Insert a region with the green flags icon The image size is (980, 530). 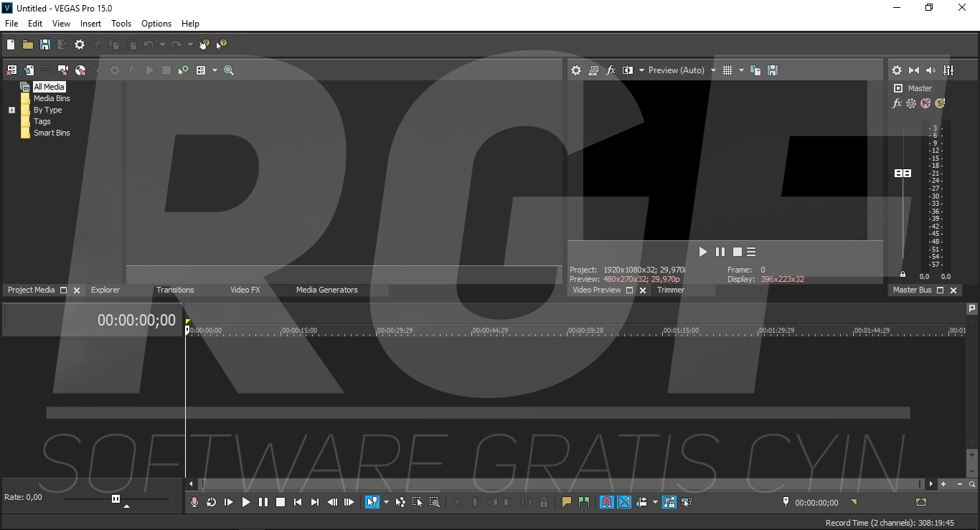pos(583,502)
